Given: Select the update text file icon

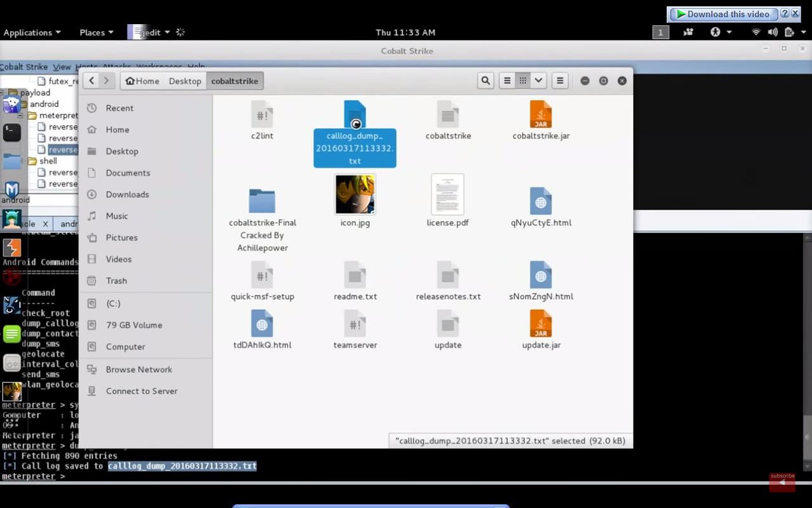Looking at the screenshot, I should (448, 323).
